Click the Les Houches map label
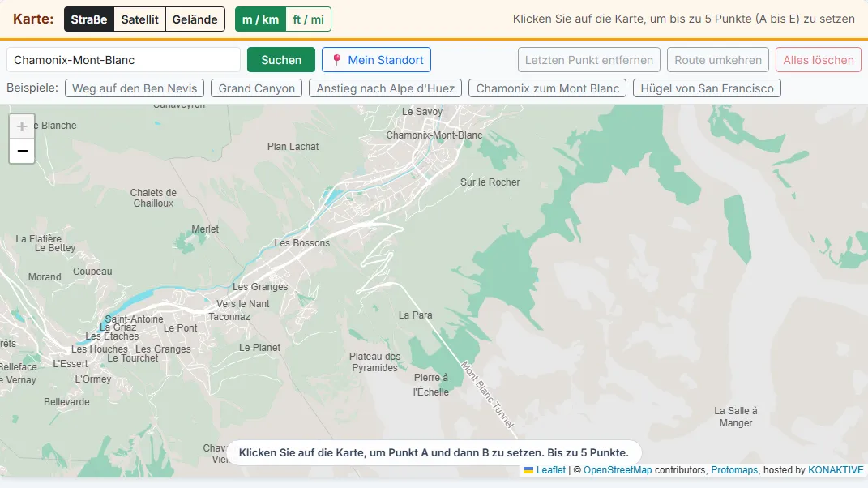The width and height of the screenshot is (868, 488). [x=99, y=349]
